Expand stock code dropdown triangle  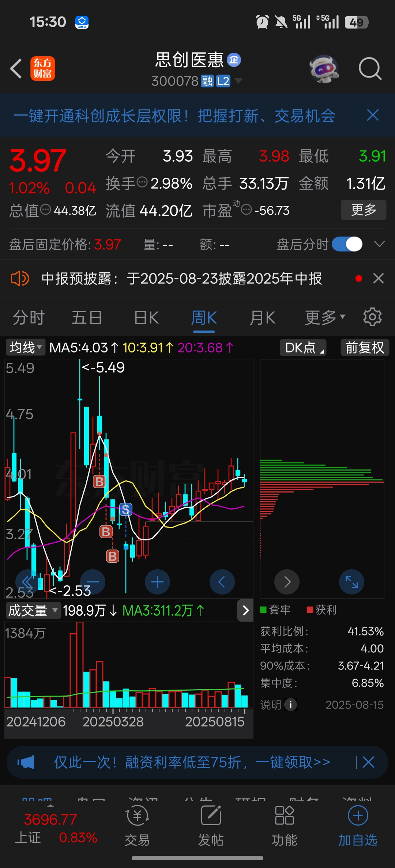click(x=238, y=80)
